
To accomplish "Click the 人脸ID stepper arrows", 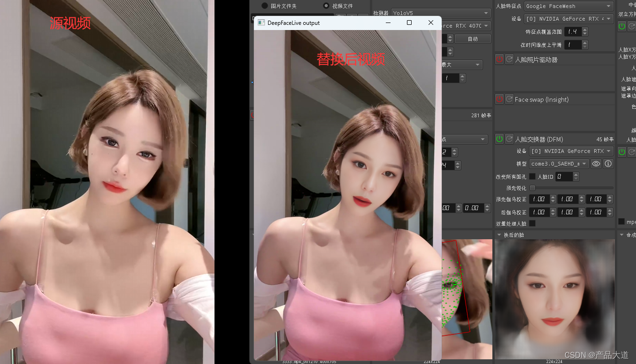I will [x=576, y=176].
